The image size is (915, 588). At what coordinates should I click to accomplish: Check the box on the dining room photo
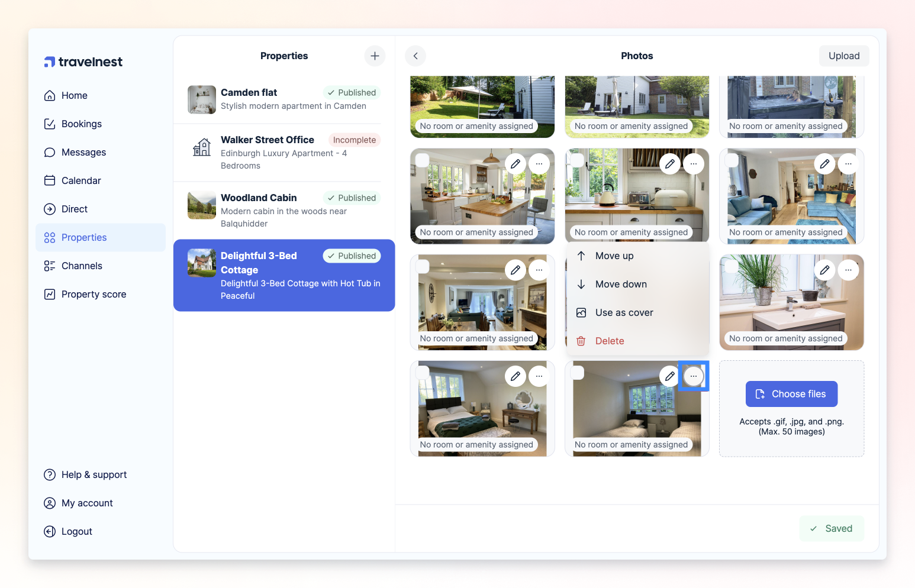pos(423,267)
